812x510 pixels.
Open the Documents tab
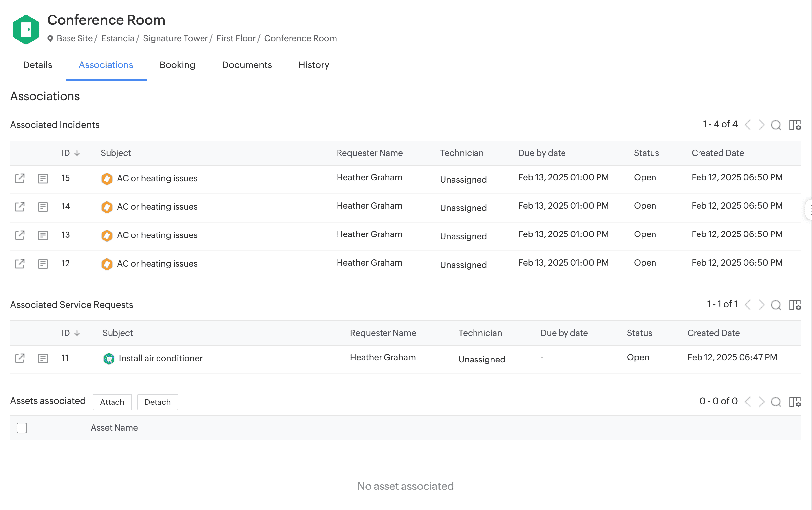coord(247,65)
